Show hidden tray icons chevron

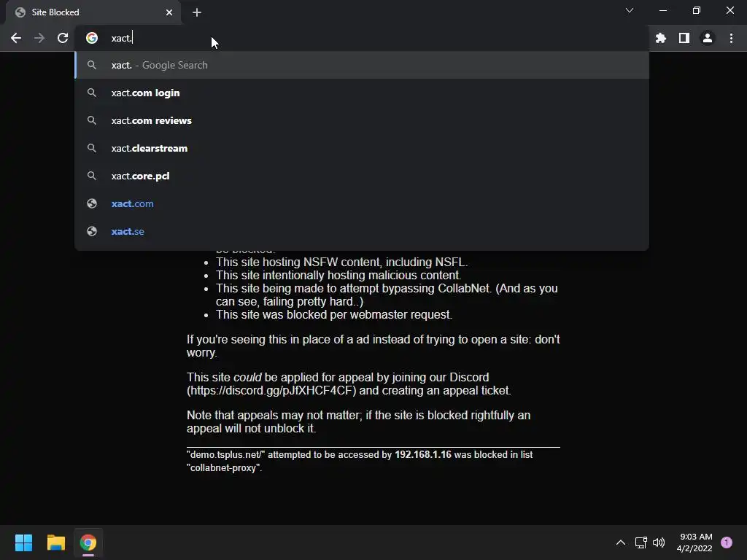(621, 542)
